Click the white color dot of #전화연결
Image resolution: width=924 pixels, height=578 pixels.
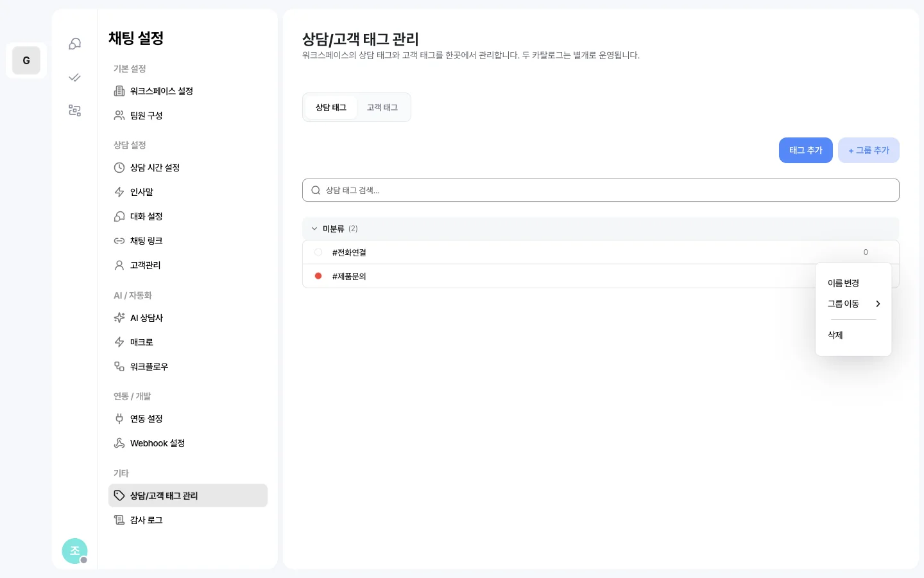(318, 252)
